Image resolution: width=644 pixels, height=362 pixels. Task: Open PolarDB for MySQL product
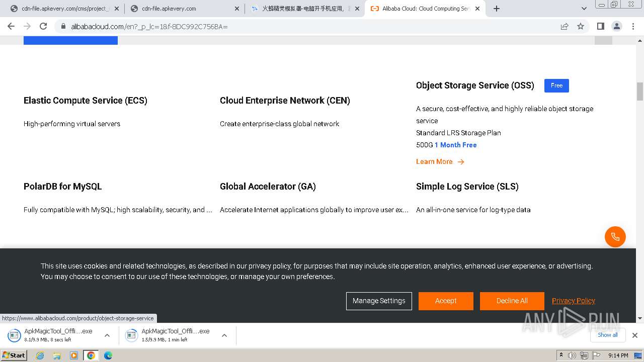tap(62, 187)
